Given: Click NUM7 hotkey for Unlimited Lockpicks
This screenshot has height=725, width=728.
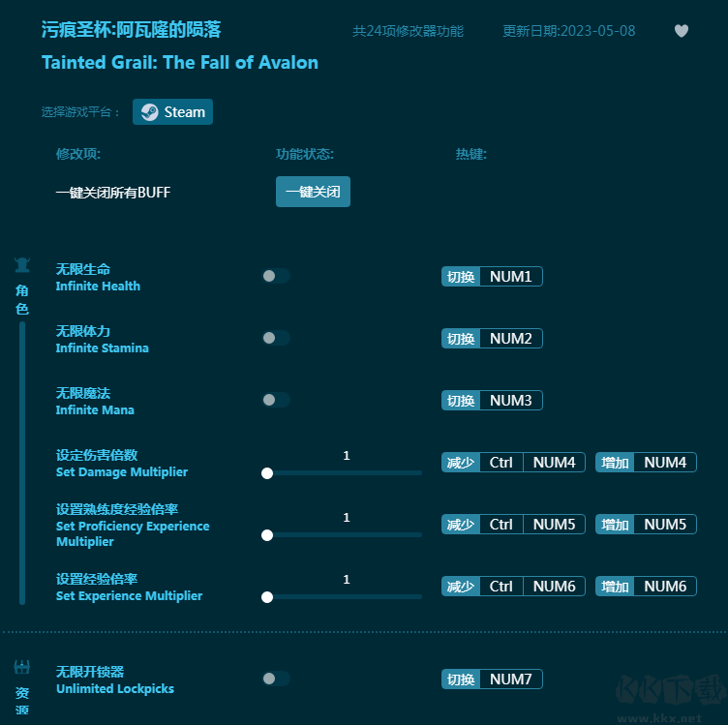Looking at the screenshot, I should pos(510,680).
